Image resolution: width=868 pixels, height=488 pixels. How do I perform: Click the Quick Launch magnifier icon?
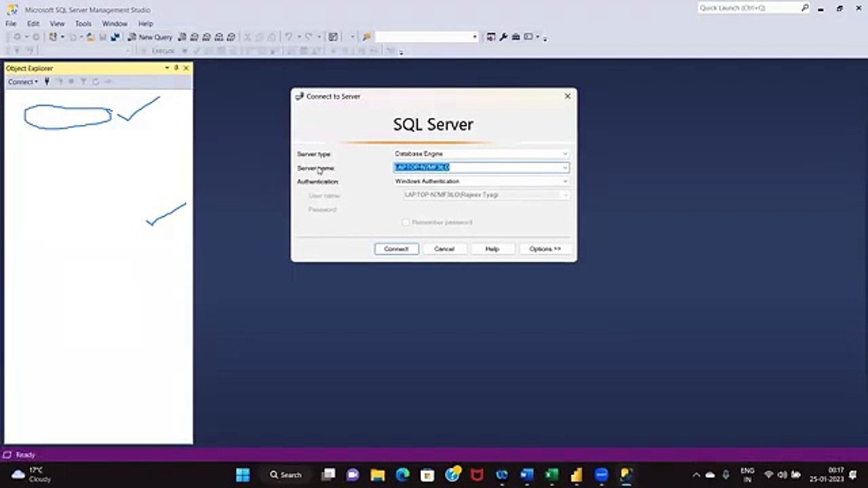805,8
